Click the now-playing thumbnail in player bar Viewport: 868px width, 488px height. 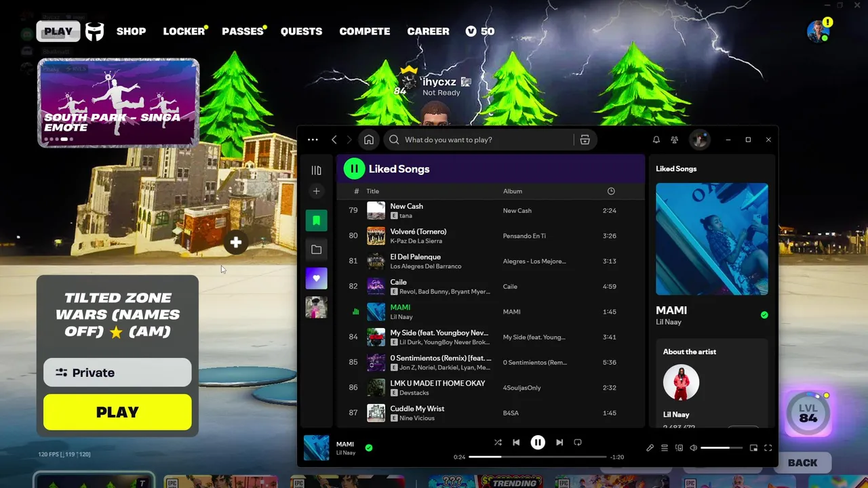click(316, 448)
